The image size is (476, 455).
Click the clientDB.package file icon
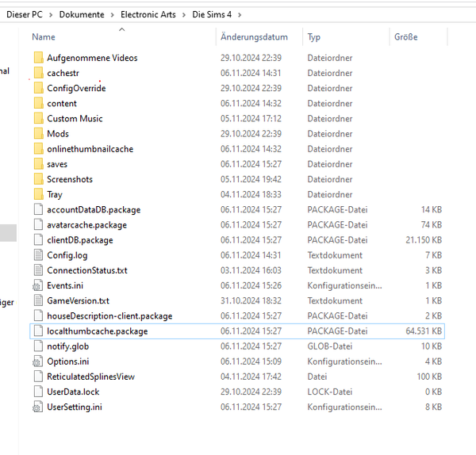click(38, 239)
